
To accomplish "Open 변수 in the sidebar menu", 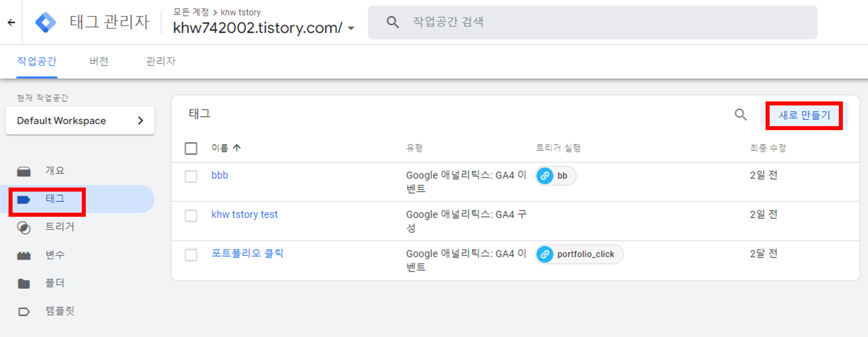I will click(x=55, y=255).
